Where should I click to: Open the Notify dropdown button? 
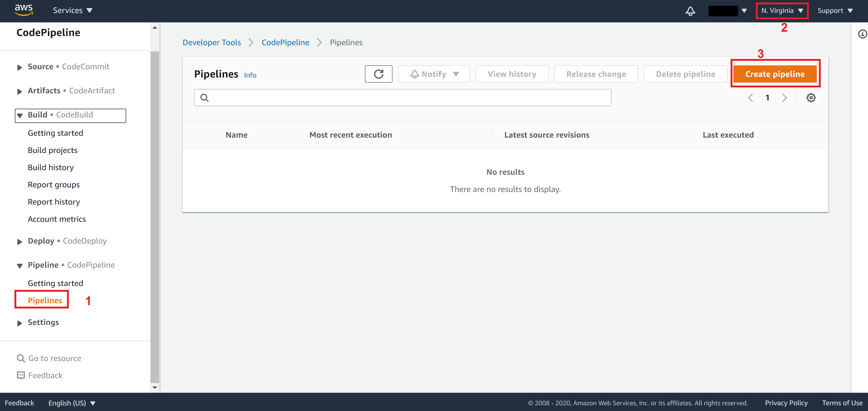[434, 74]
